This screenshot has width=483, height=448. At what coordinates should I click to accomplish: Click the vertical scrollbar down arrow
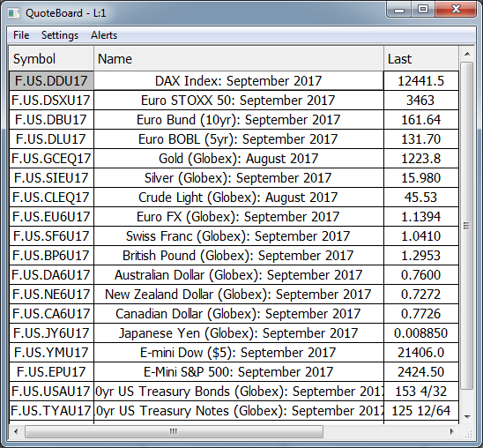coord(467,417)
